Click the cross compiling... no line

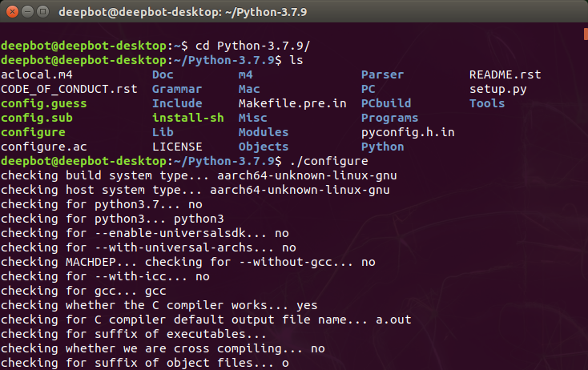(163, 348)
